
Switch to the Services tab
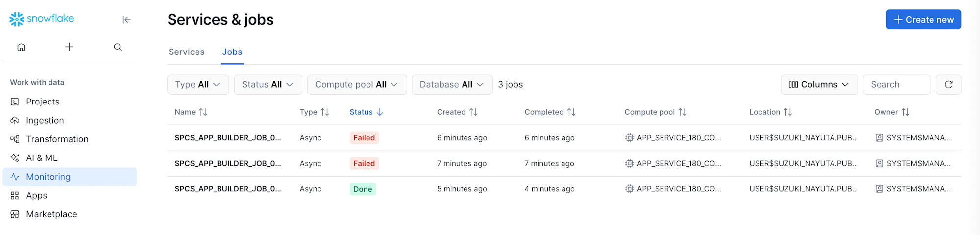186,52
